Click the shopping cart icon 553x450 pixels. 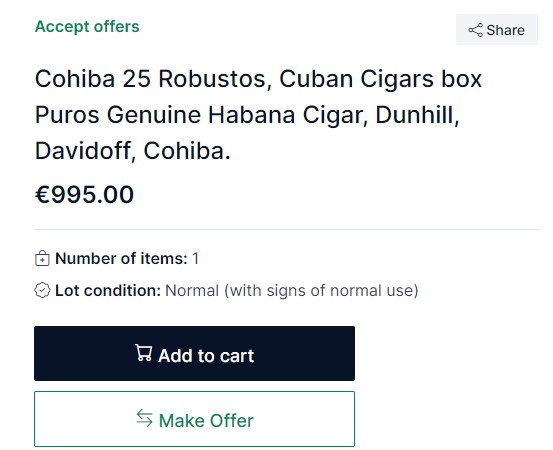pyautogui.click(x=144, y=353)
